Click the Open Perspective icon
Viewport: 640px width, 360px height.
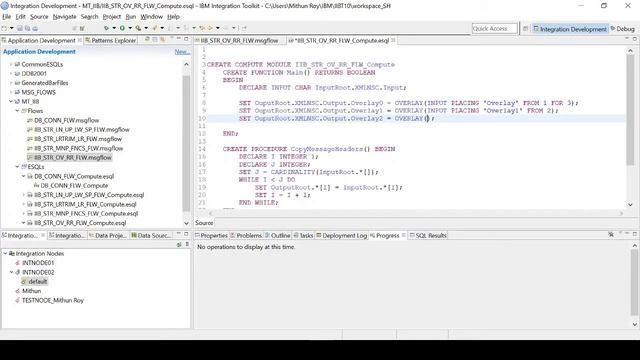click(x=525, y=29)
